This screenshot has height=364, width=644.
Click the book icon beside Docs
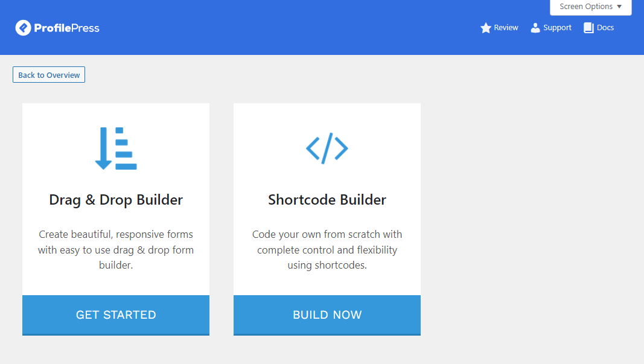[x=588, y=28]
